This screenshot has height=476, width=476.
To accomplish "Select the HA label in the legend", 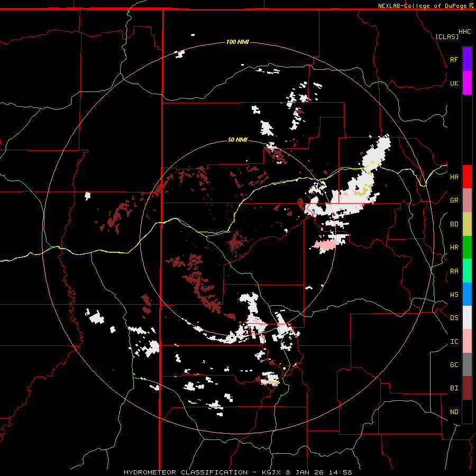I will (454, 177).
